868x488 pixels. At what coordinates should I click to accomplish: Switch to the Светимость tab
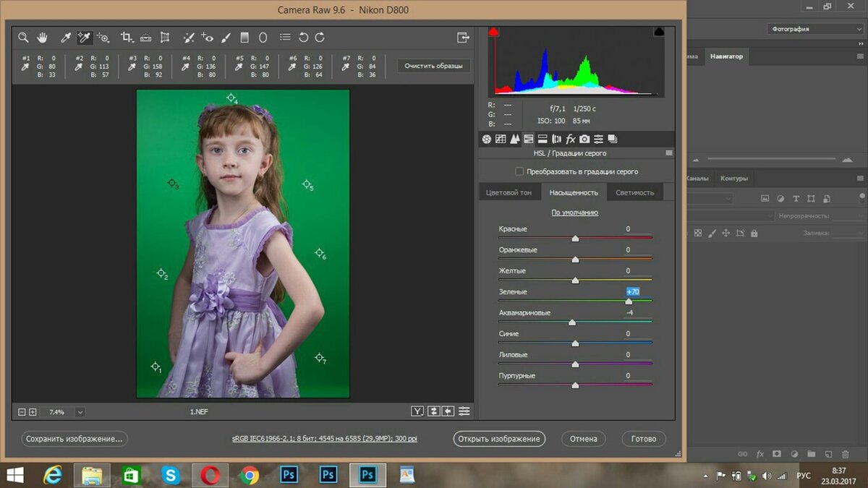634,192
